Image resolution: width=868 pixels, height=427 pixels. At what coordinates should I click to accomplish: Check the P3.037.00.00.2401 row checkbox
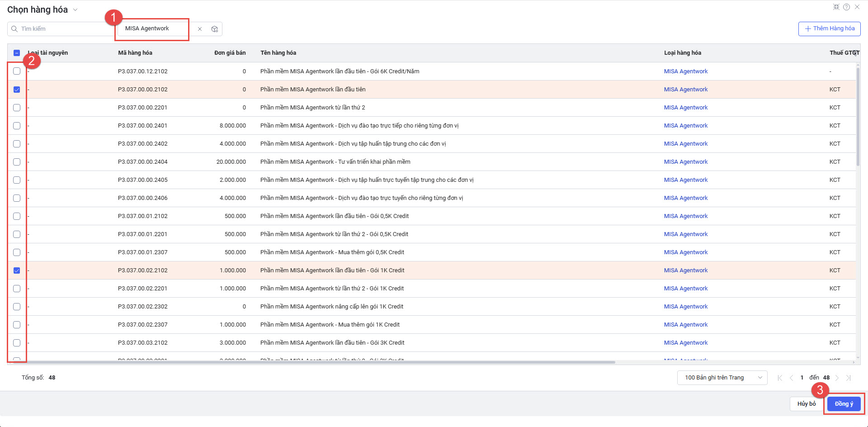[x=17, y=126]
